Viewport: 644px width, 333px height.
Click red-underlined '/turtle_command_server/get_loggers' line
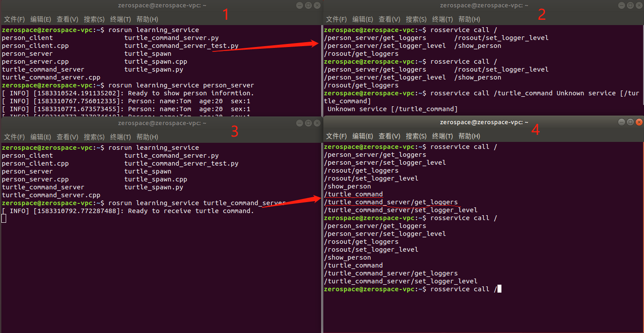coord(391,202)
